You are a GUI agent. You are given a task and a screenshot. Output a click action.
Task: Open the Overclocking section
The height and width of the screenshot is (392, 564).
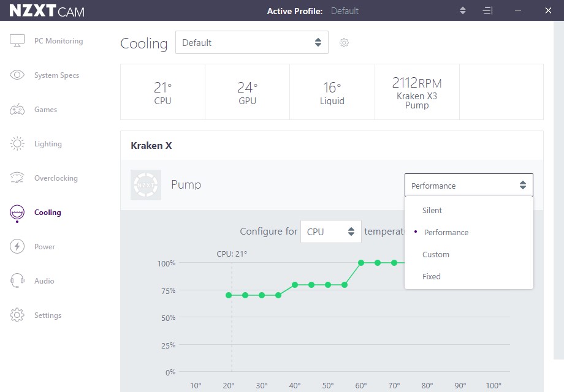pyautogui.click(x=56, y=178)
